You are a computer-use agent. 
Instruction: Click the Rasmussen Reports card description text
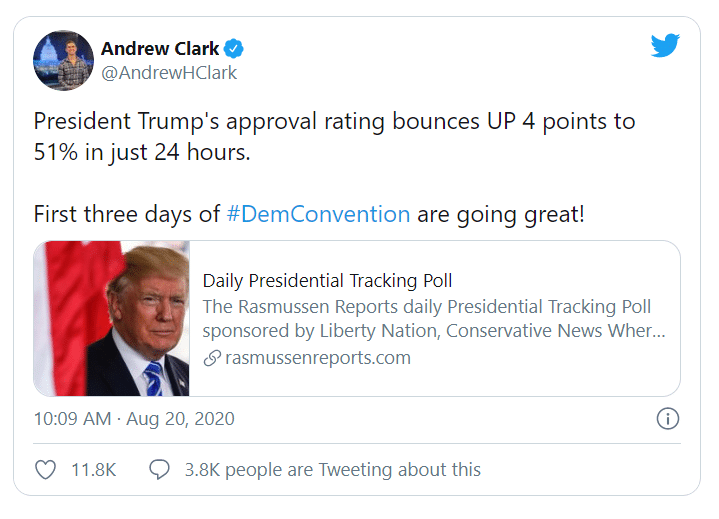click(x=434, y=319)
